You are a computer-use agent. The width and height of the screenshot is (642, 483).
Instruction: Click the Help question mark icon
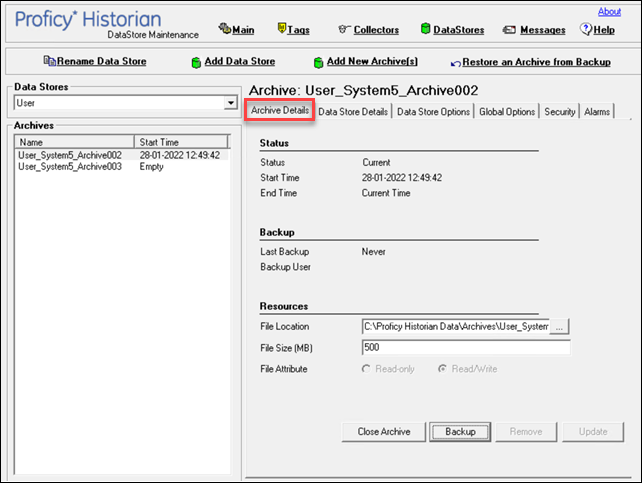pyautogui.click(x=586, y=29)
